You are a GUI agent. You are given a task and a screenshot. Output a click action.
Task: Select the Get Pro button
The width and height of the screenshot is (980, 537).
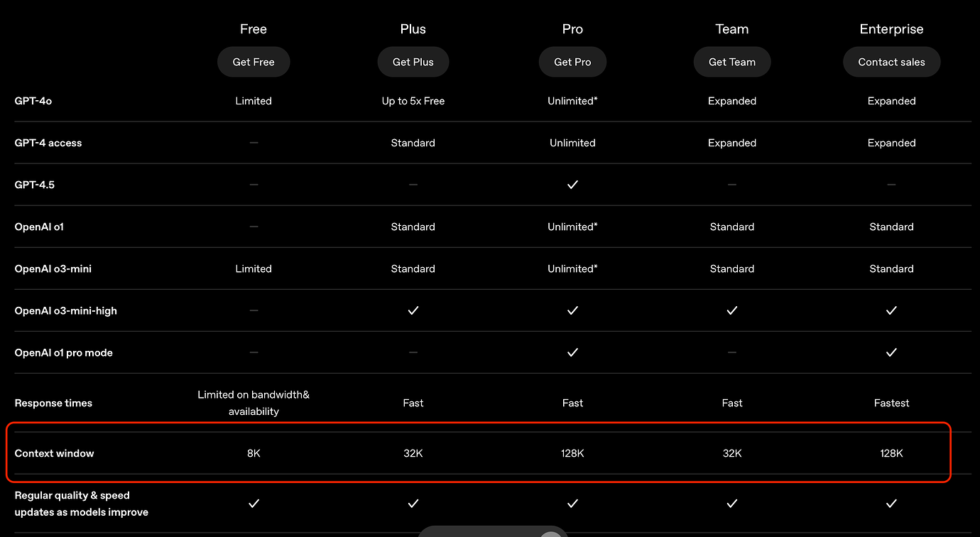572,62
